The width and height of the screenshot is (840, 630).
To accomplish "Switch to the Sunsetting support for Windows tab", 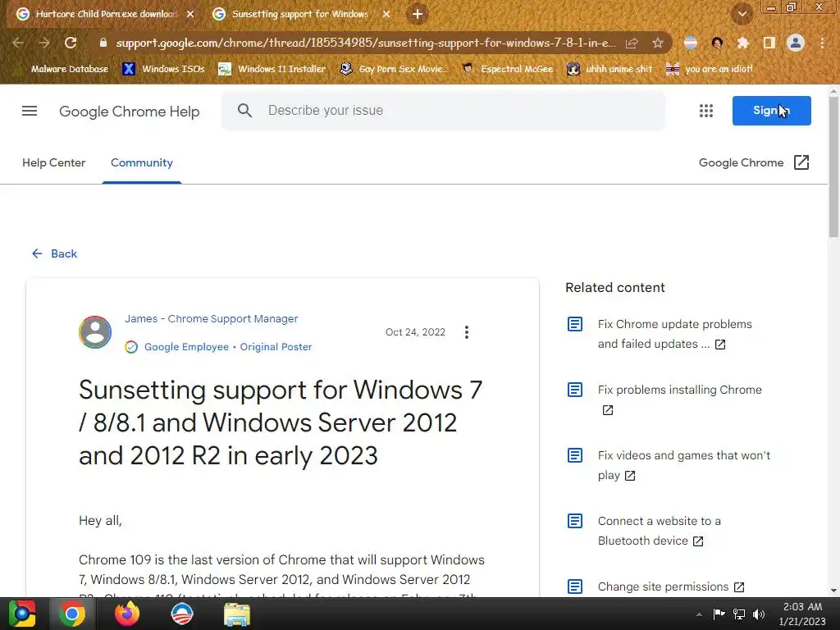I will (300, 14).
